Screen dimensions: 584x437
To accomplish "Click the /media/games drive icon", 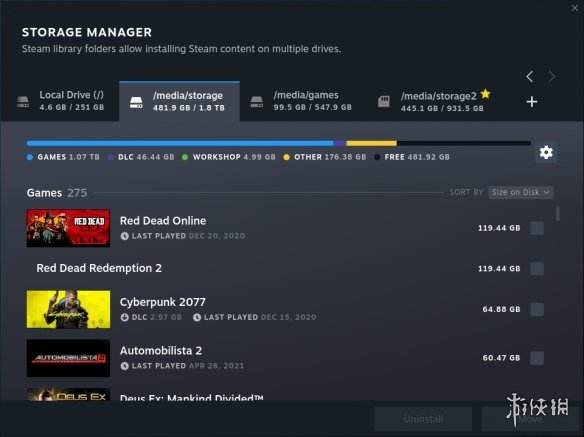I will (257, 102).
